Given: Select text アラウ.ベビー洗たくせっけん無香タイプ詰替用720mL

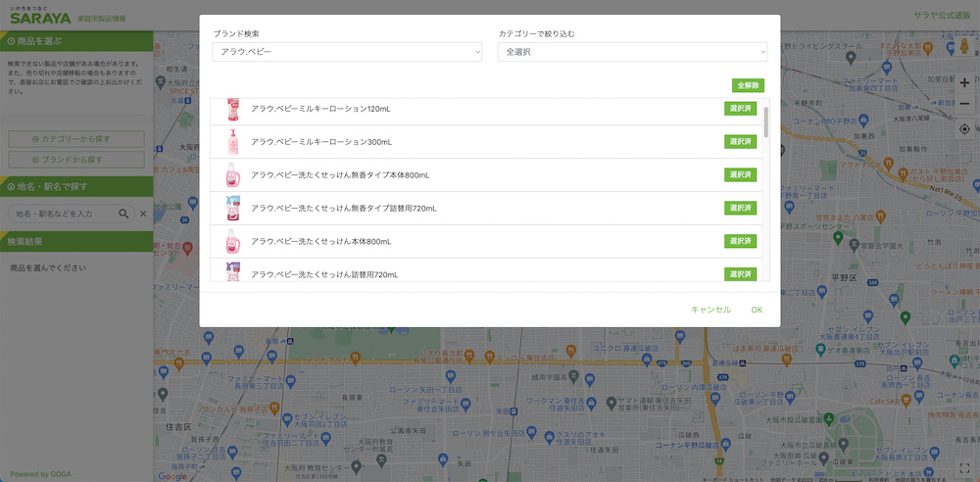Looking at the screenshot, I should (x=343, y=208).
